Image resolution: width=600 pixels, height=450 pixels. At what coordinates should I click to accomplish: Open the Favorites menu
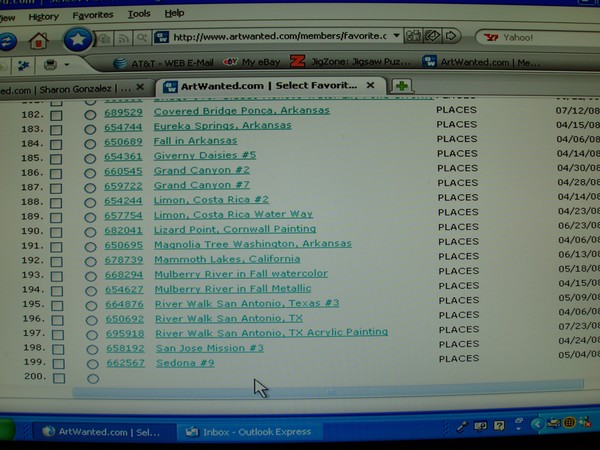pos(93,15)
